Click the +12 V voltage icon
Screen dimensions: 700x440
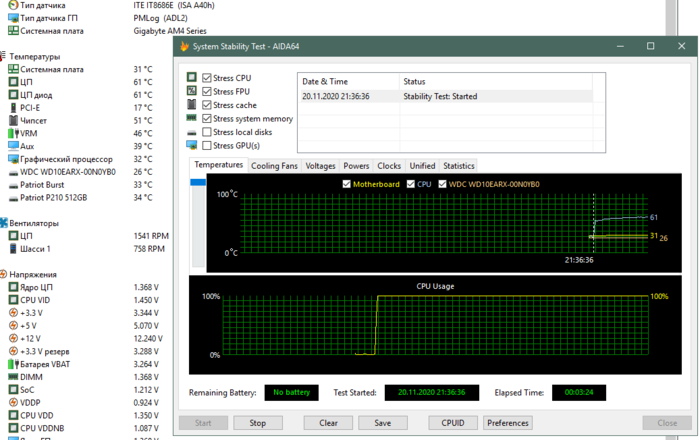pyautogui.click(x=13, y=338)
